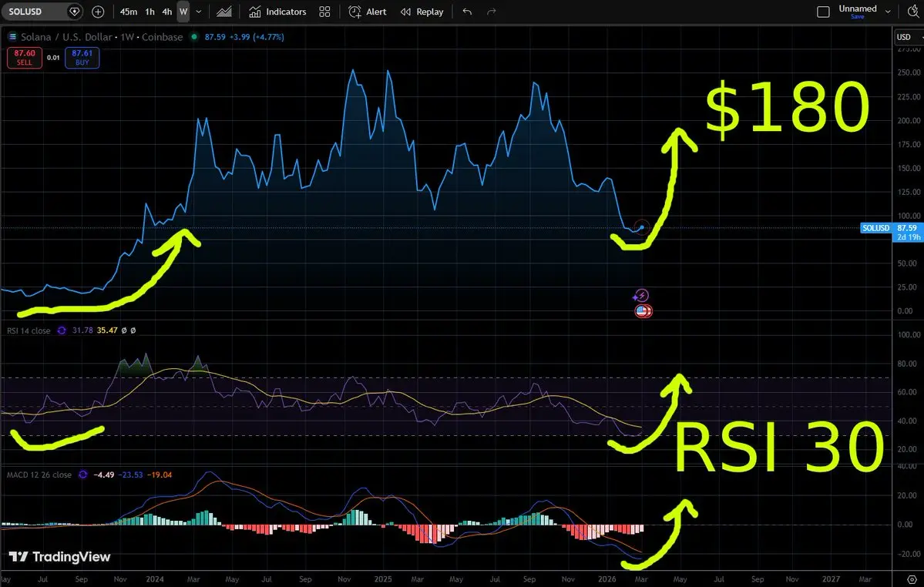Screen dimensions: 924x587
Task: Click the 87.60 SELL button
Action: click(24, 58)
